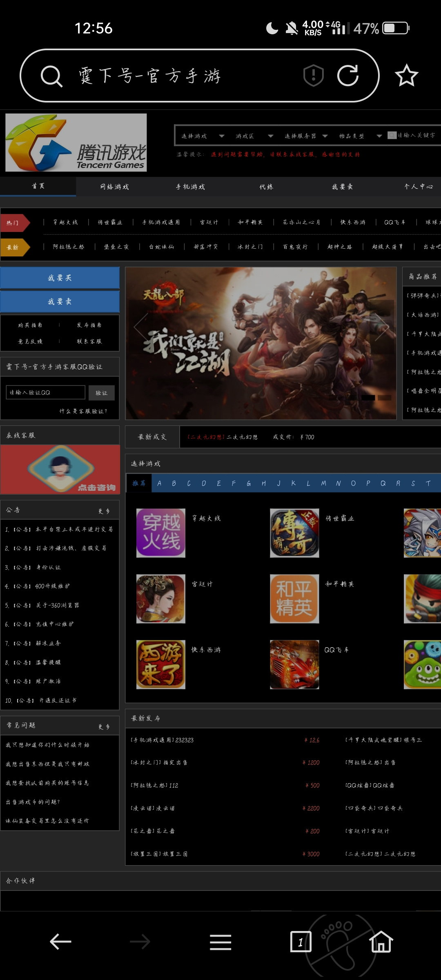Open the 和平精英 game icon
441x980 pixels.
coord(294,599)
